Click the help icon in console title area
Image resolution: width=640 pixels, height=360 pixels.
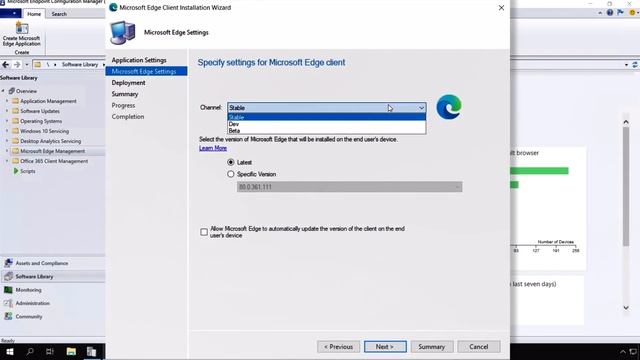coord(610,13)
